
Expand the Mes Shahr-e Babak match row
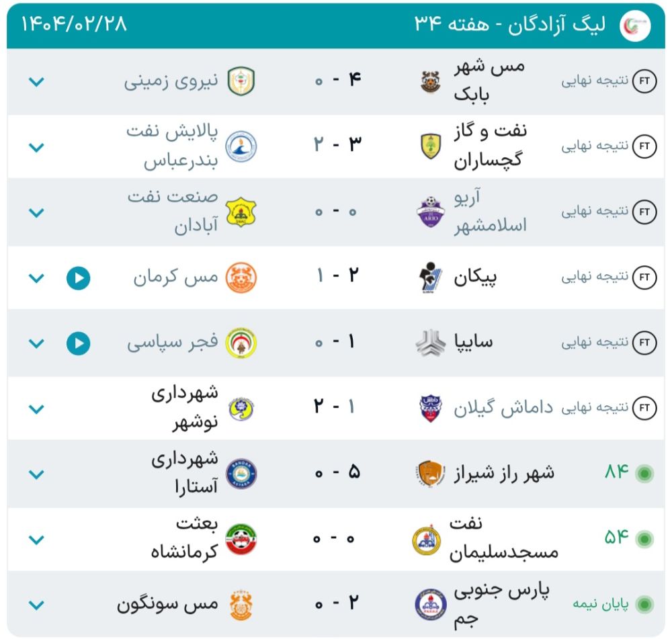[36, 81]
